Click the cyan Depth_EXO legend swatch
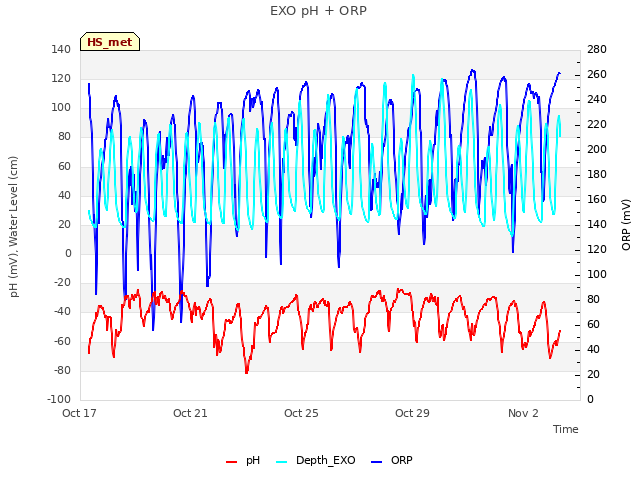This screenshot has width=640, height=480. 282,462
